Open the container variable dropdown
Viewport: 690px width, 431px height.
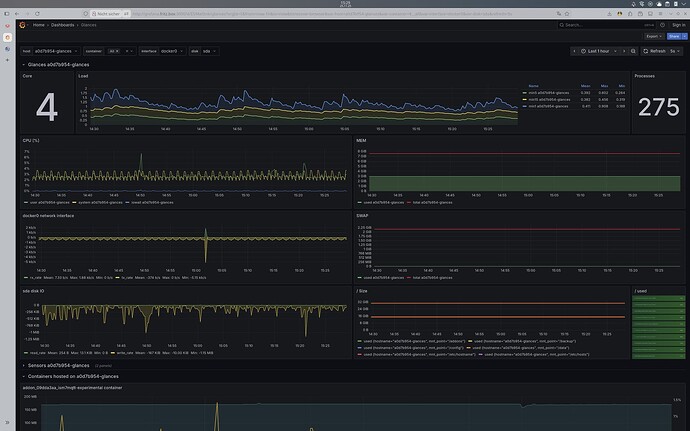(120, 51)
